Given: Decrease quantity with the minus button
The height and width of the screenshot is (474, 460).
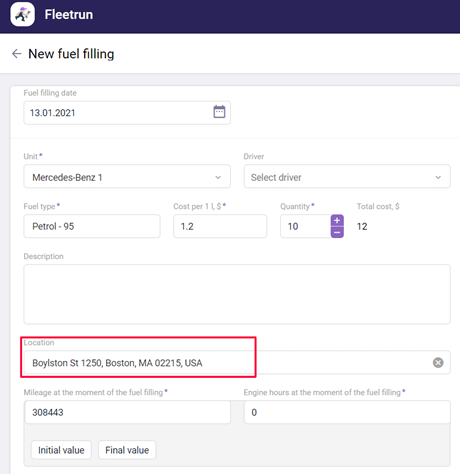Looking at the screenshot, I should [x=337, y=232].
